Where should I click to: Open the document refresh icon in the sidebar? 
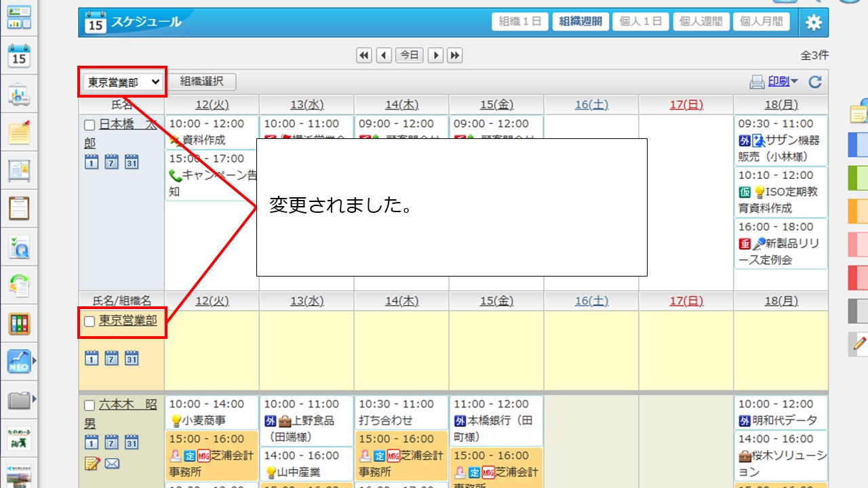coord(19,285)
